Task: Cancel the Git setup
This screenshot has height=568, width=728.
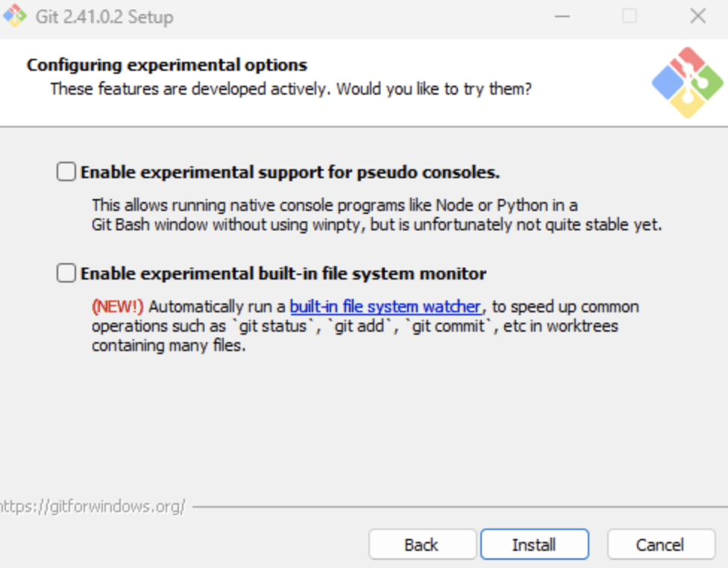Action: pyautogui.click(x=661, y=544)
